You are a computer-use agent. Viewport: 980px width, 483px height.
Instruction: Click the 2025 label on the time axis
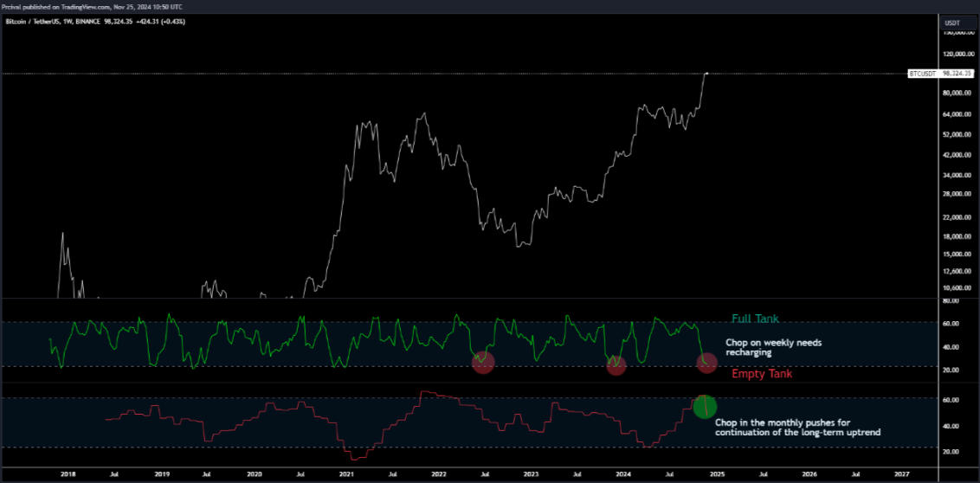(718, 474)
